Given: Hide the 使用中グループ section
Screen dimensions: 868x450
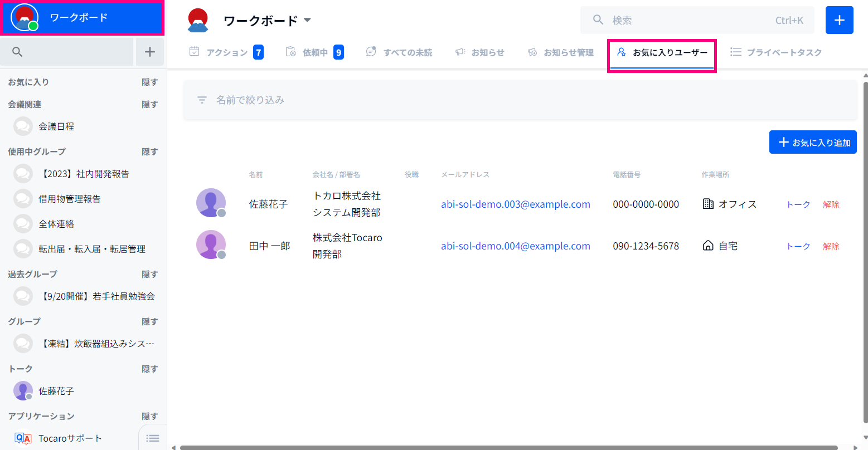Looking at the screenshot, I should click(149, 151).
